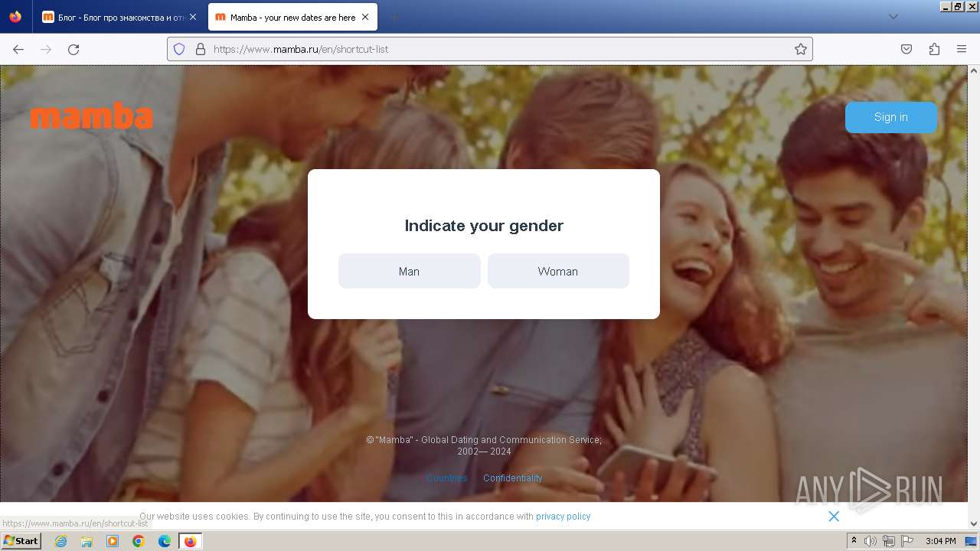Open the Save to Pocket icon
The width and height of the screenshot is (980, 551).
(x=906, y=49)
